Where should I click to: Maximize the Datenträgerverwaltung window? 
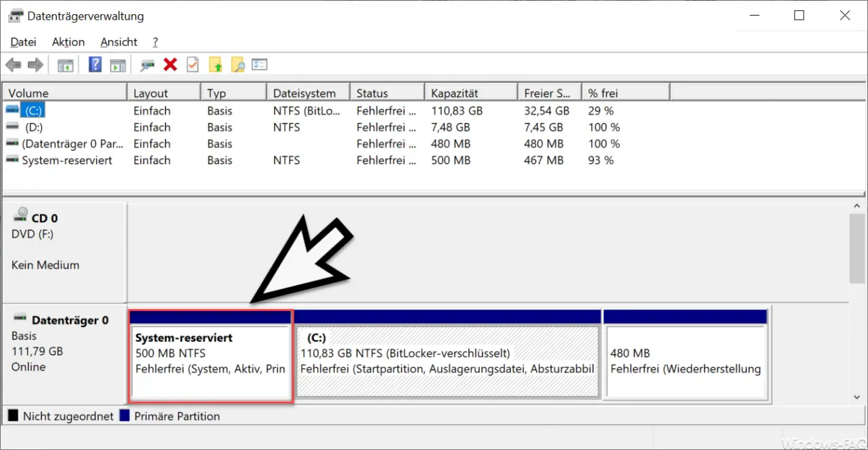(x=799, y=16)
